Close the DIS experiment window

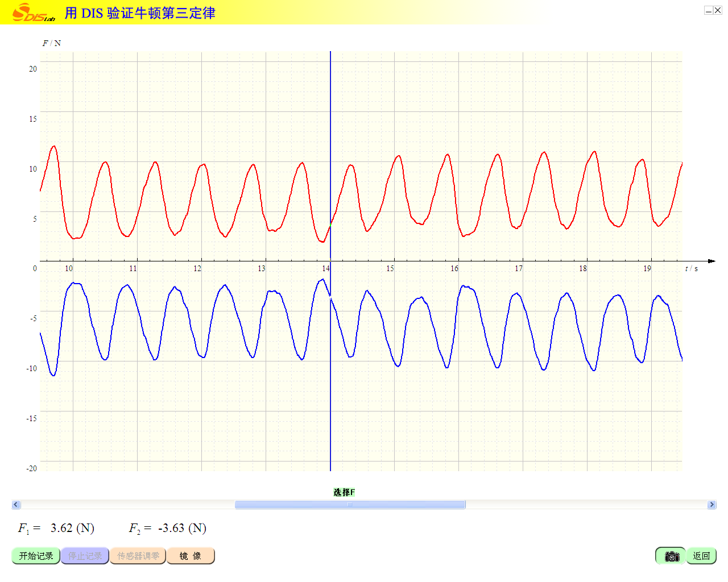[718, 10]
